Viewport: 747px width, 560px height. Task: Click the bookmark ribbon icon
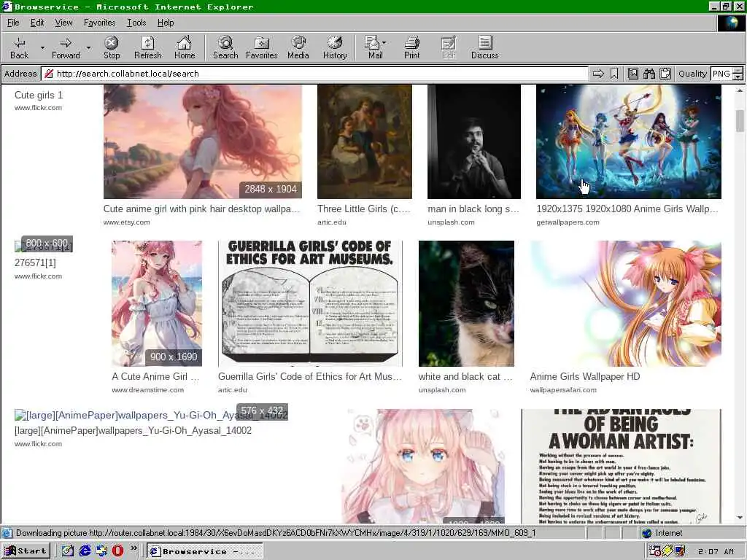[614, 74]
